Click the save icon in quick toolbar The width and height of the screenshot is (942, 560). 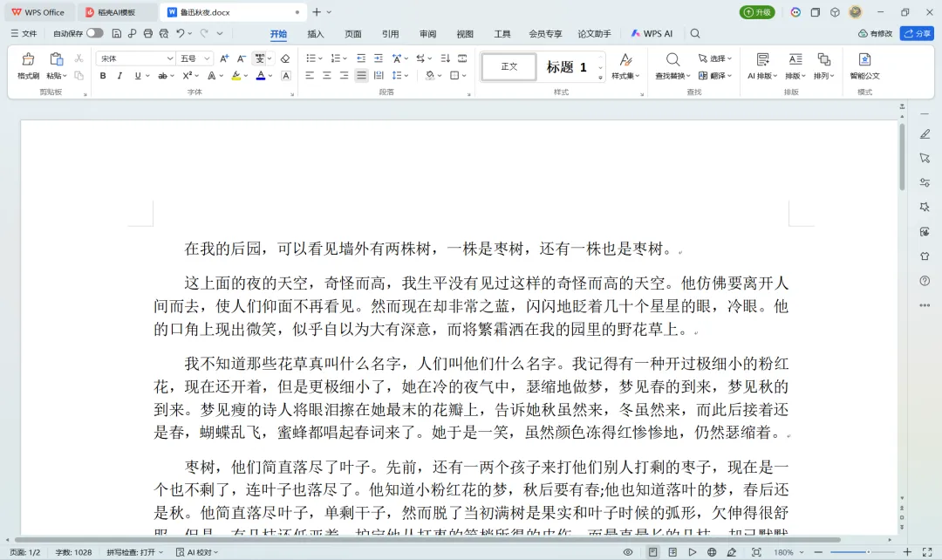coord(117,34)
